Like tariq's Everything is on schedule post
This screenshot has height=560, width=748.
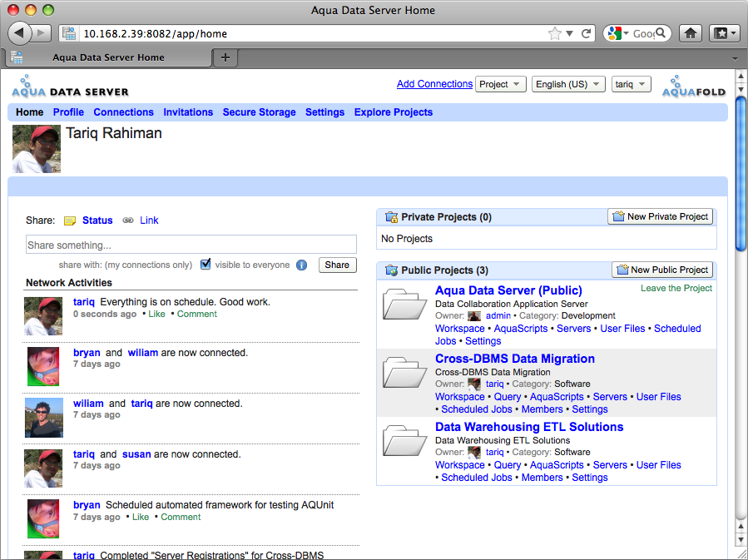coord(156,314)
